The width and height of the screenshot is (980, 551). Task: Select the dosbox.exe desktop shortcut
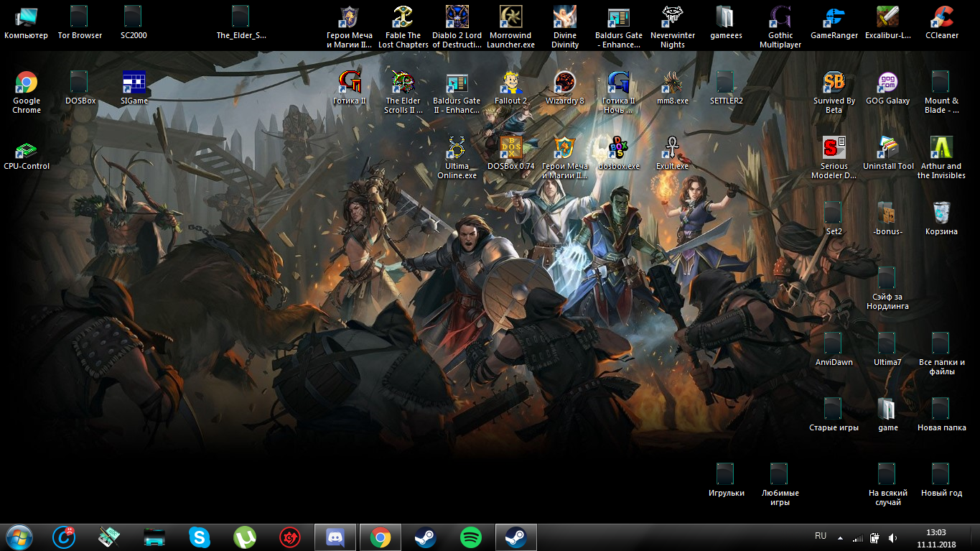619,153
